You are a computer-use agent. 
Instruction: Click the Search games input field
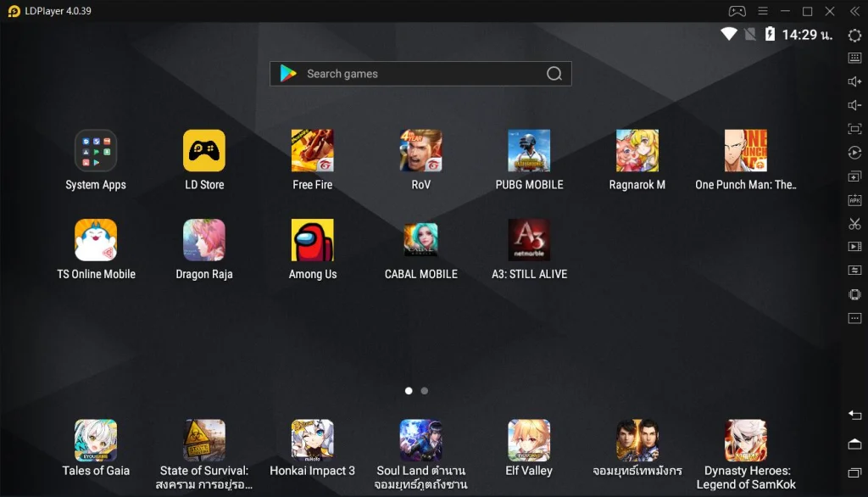420,74
